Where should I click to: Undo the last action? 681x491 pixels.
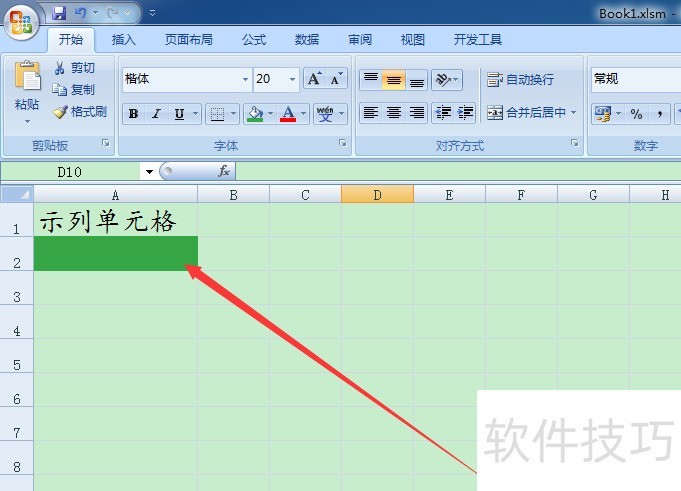80,13
